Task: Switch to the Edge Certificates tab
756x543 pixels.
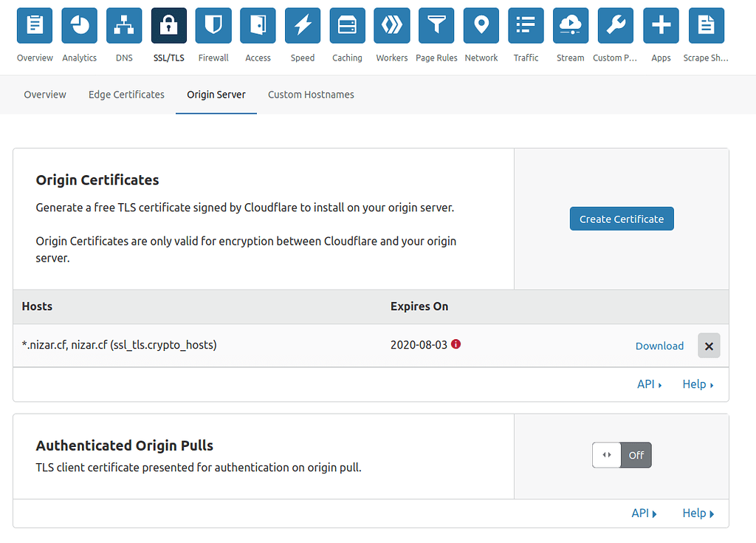Action: pos(126,95)
